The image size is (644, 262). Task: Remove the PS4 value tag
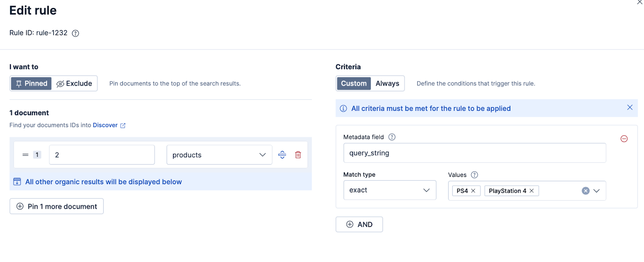pos(474,191)
